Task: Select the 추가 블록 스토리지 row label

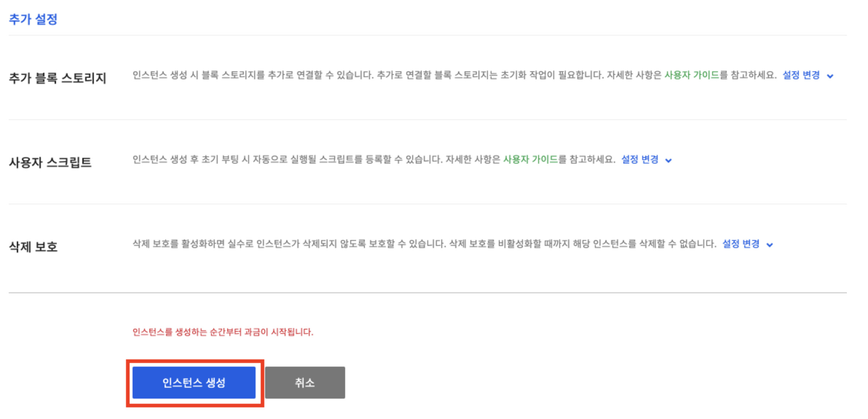Action: coord(58,78)
